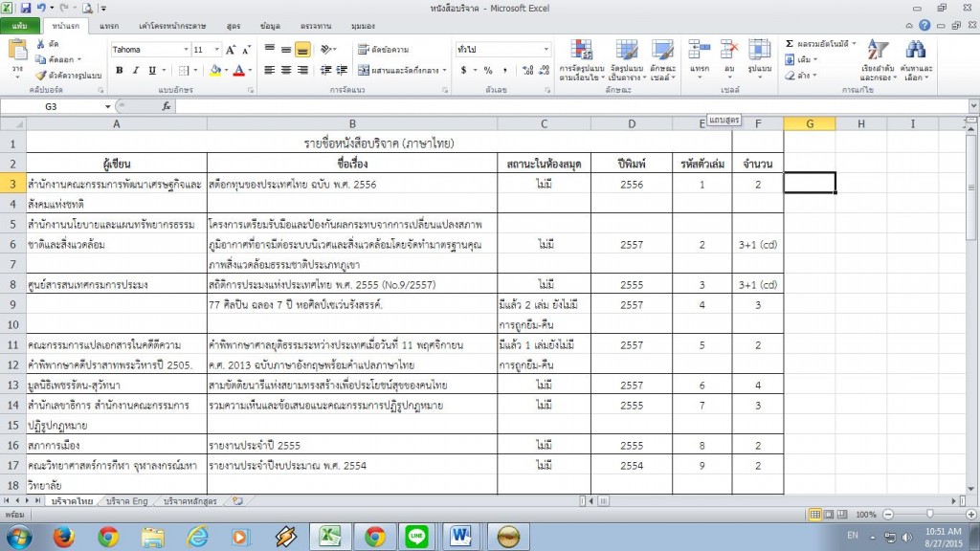Screen dimensions: 980x551
Task: Toggle center text horizontally
Action: coord(285,71)
